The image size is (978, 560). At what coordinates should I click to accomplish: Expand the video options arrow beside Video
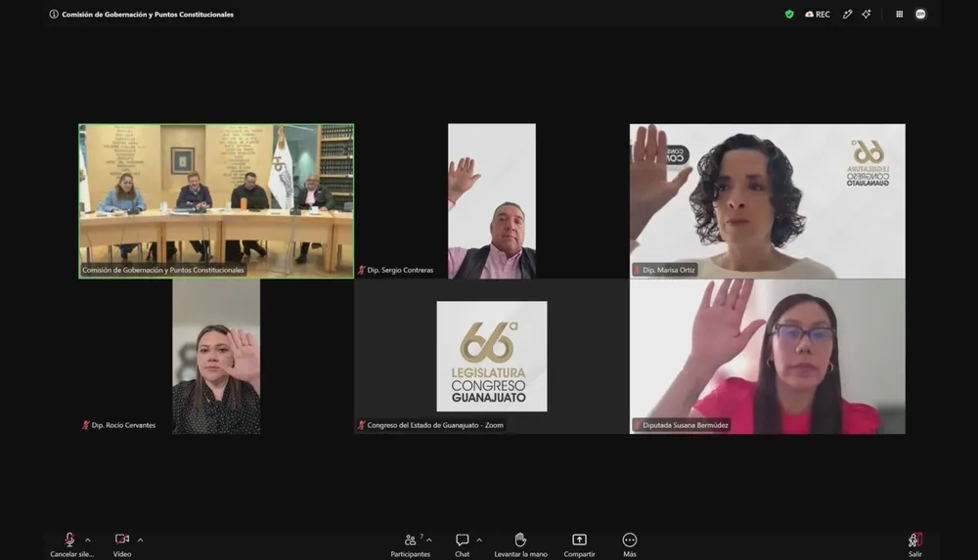point(140,540)
